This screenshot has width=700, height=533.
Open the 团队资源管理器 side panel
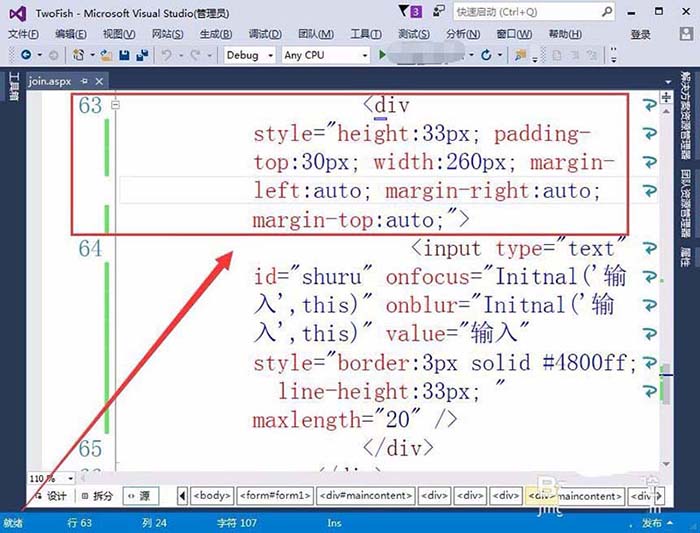point(685,204)
